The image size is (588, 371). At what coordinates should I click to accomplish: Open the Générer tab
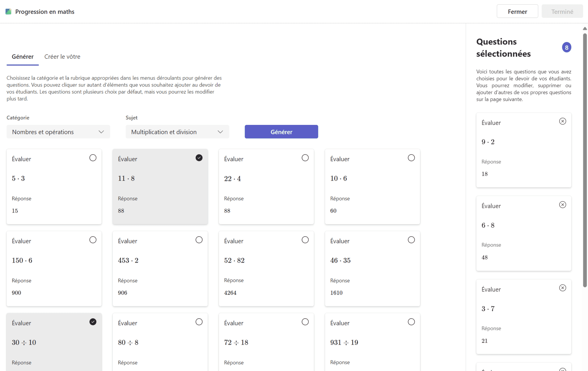pyautogui.click(x=23, y=57)
